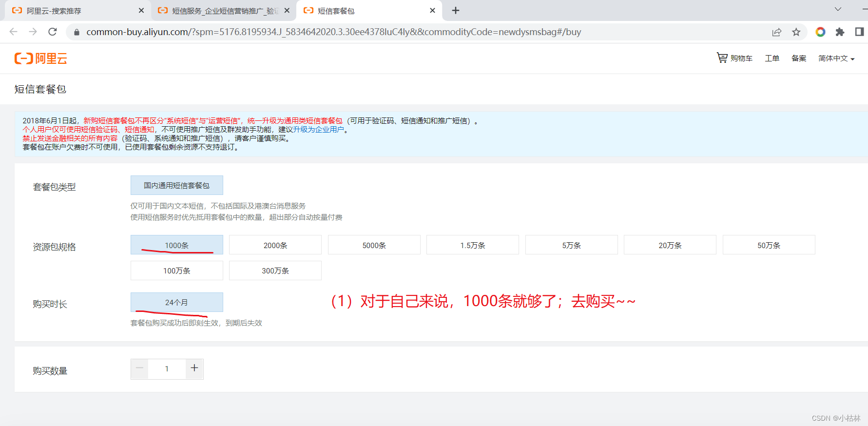Click the 资源包规格 label
The height and width of the screenshot is (426, 868).
[x=54, y=247]
